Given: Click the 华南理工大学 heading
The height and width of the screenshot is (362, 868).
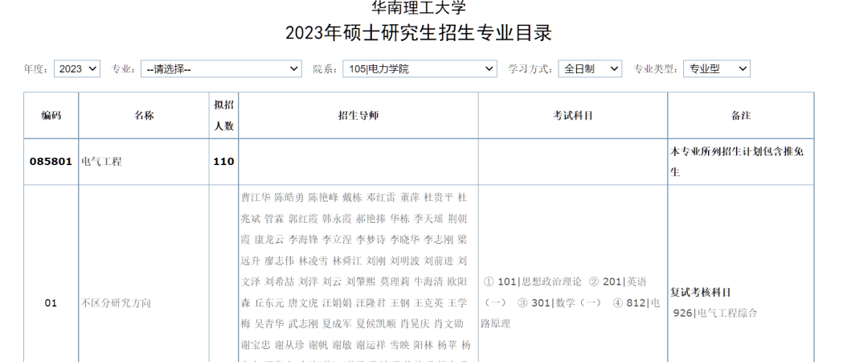Looking at the screenshot, I should pyautogui.click(x=419, y=7).
